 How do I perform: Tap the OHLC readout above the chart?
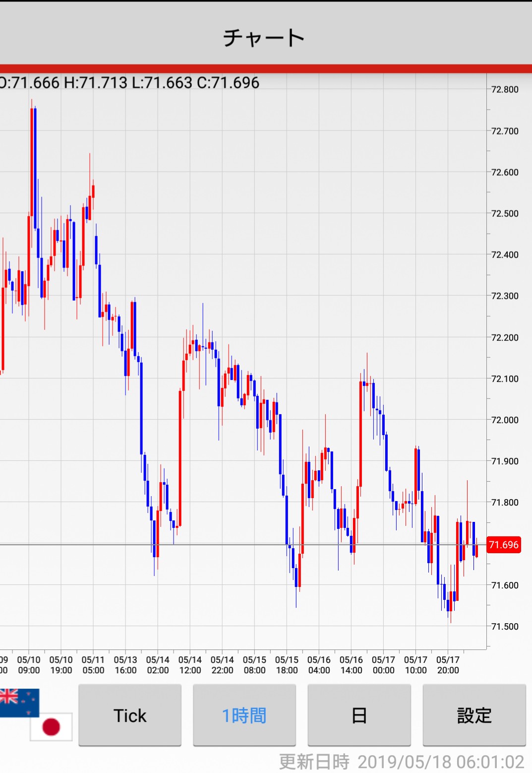pos(130,82)
